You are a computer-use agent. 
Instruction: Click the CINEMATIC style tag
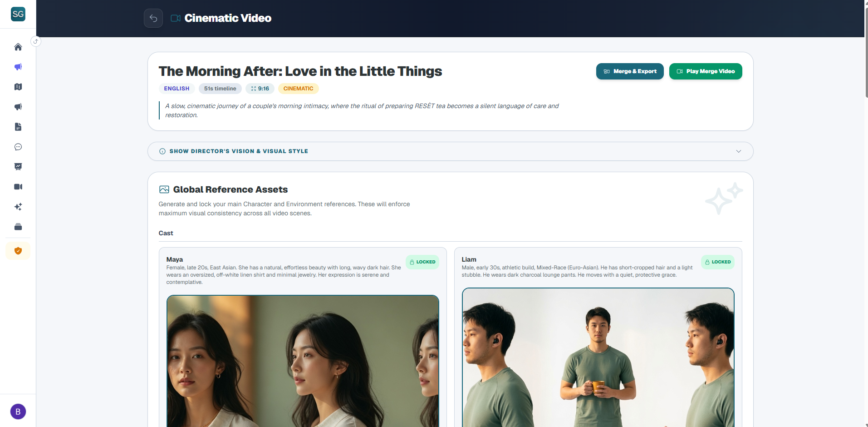point(298,89)
